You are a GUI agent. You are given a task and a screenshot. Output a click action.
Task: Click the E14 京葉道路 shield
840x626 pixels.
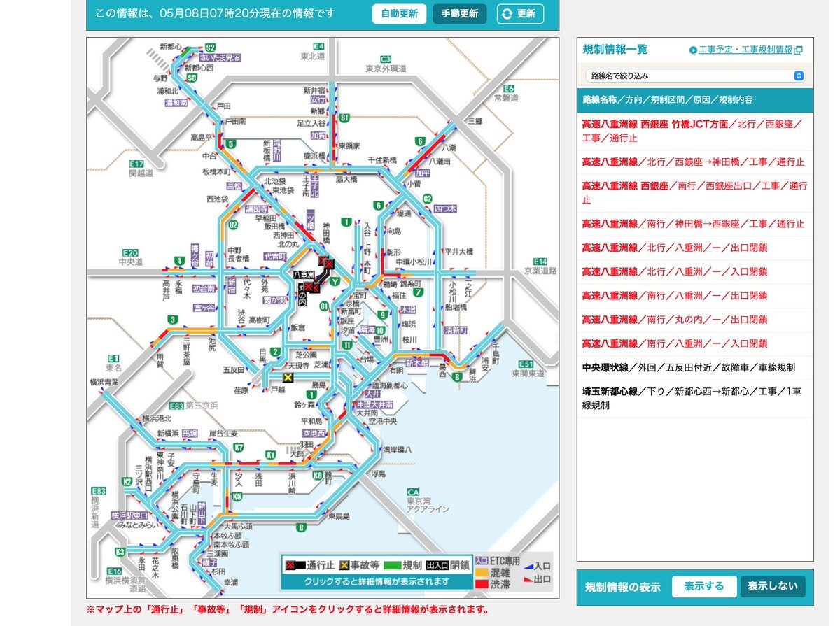540,260
